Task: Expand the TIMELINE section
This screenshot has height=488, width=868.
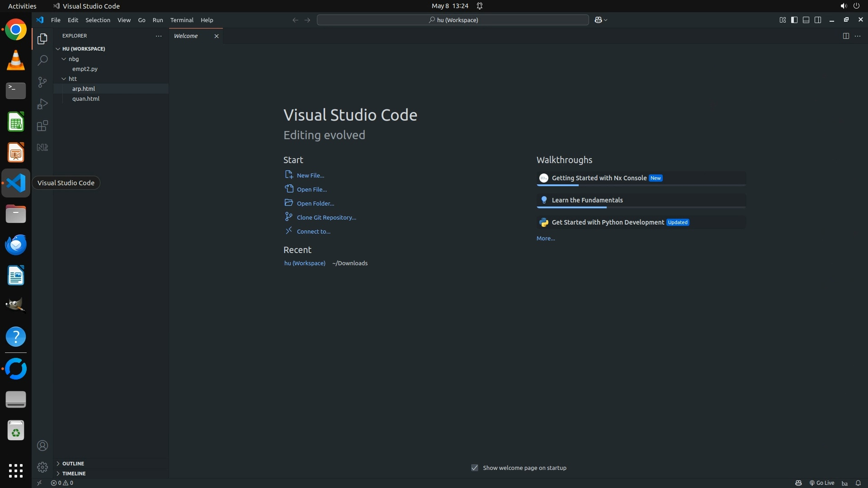Action: pyautogui.click(x=74, y=473)
